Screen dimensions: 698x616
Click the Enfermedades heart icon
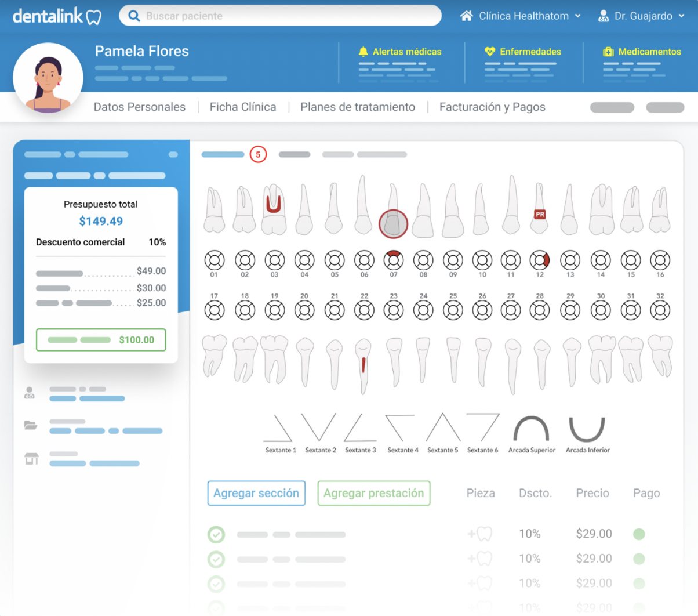coord(490,52)
